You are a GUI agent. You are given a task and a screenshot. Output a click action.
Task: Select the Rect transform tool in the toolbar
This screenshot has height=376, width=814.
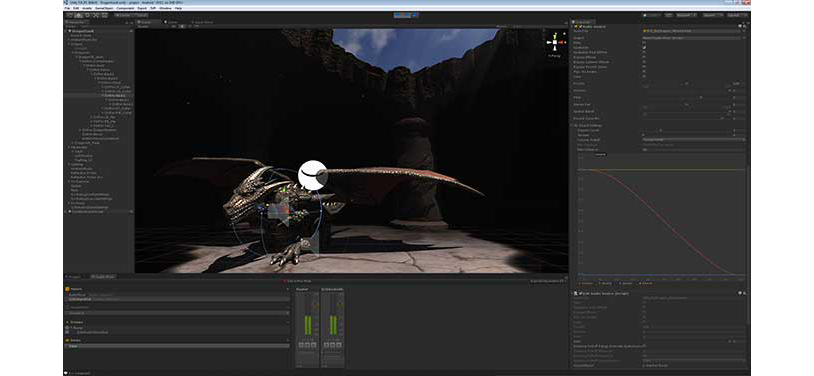tap(106, 15)
